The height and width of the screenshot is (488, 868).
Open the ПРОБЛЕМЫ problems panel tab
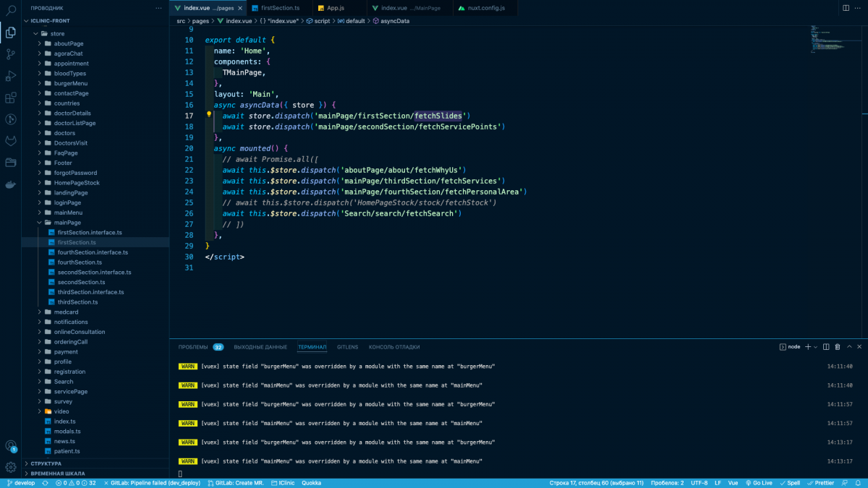[200, 347]
